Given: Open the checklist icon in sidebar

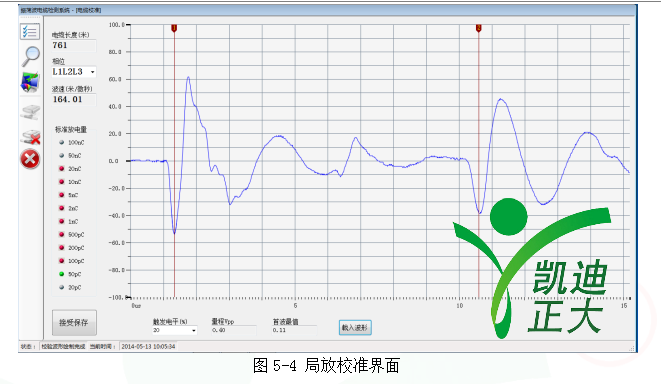Looking at the screenshot, I should click(30, 32).
